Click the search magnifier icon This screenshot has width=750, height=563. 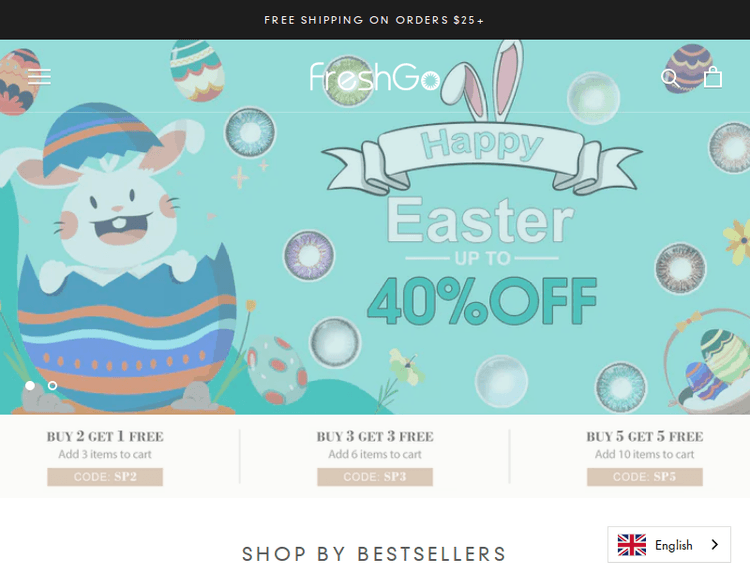[x=670, y=77]
